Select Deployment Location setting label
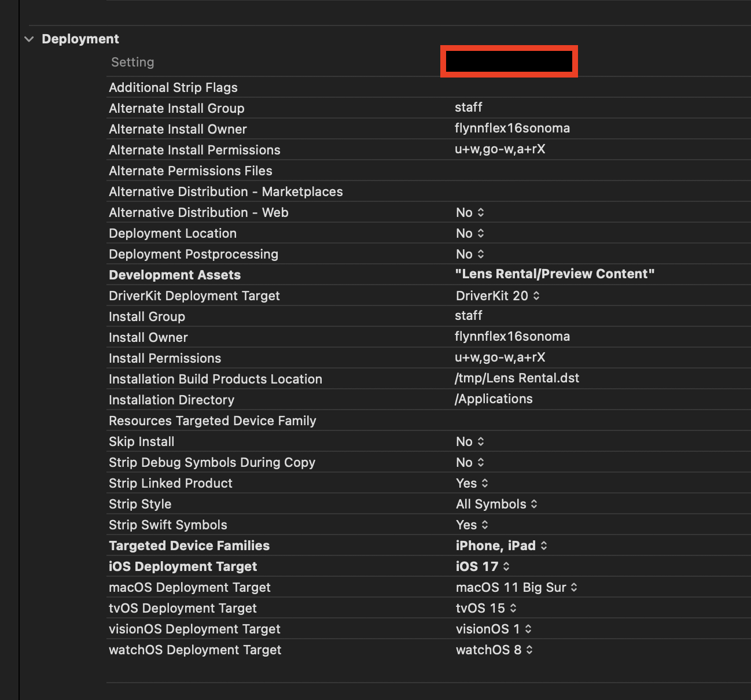Image resolution: width=751 pixels, height=700 pixels. point(172,234)
